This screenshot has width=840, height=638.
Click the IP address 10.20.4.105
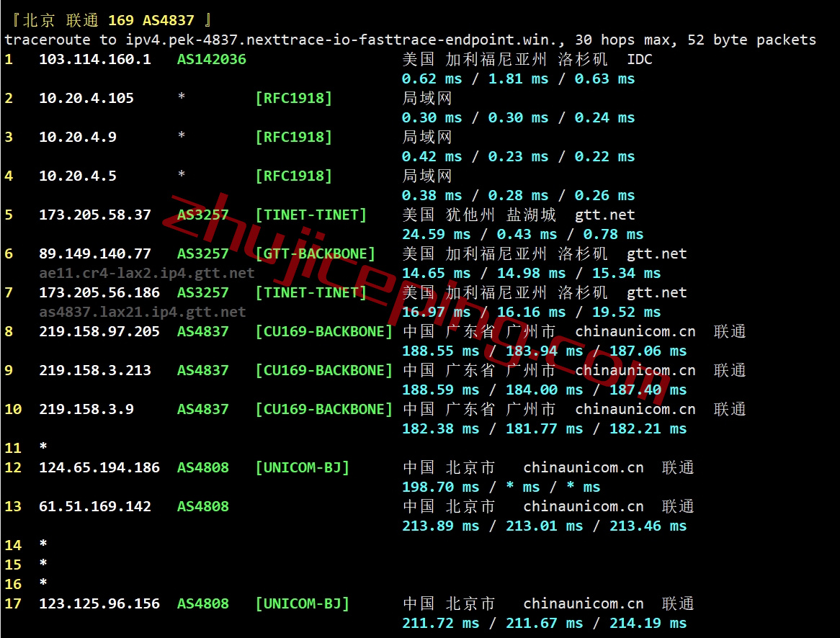[86, 98]
